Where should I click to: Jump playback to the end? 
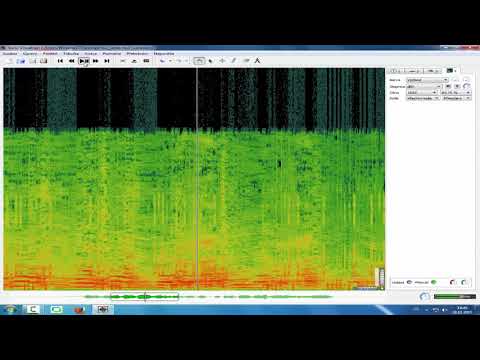tap(107, 61)
